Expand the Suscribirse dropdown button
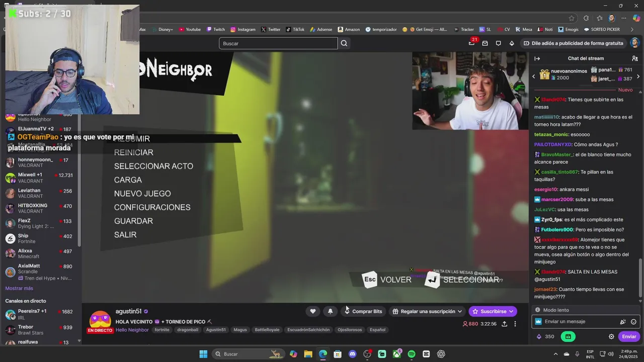The width and height of the screenshot is (644, 362). tap(511, 311)
